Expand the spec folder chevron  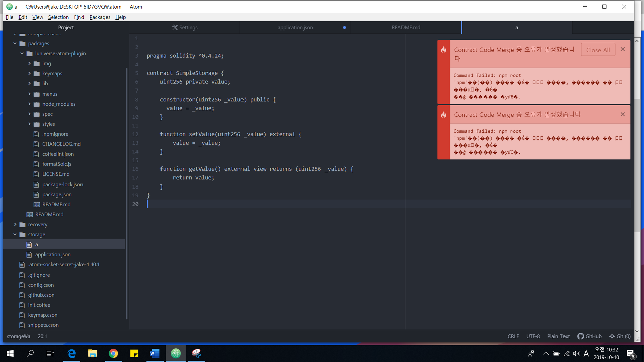[29, 114]
